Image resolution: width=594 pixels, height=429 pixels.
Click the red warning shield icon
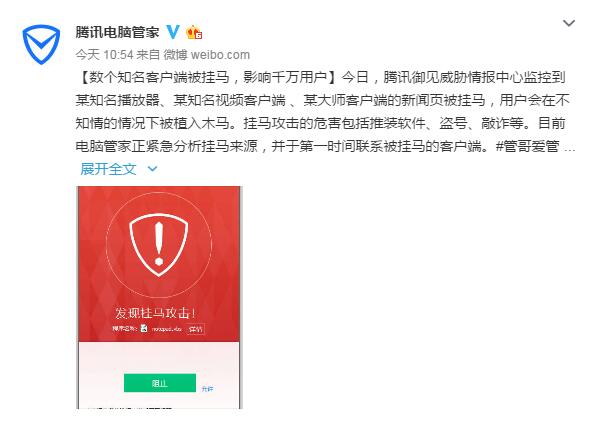pyautogui.click(x=159, y=244)
